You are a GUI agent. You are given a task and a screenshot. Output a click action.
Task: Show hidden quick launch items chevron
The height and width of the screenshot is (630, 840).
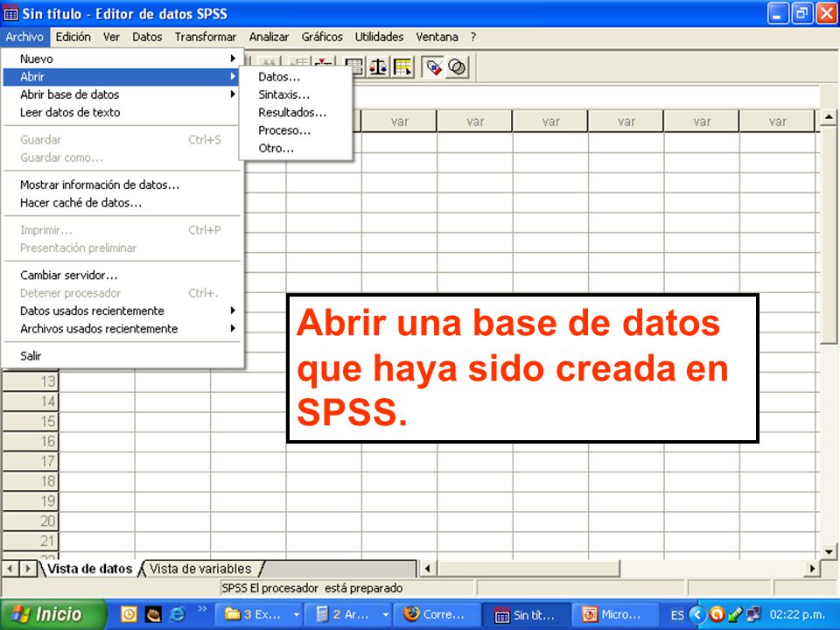pyautogui.click(x=202, y=609)
